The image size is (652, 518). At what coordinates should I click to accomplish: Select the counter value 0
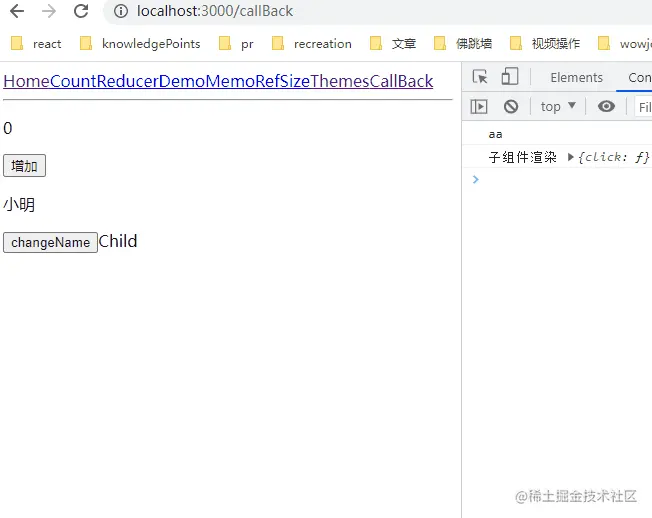(x=7, y=128)
